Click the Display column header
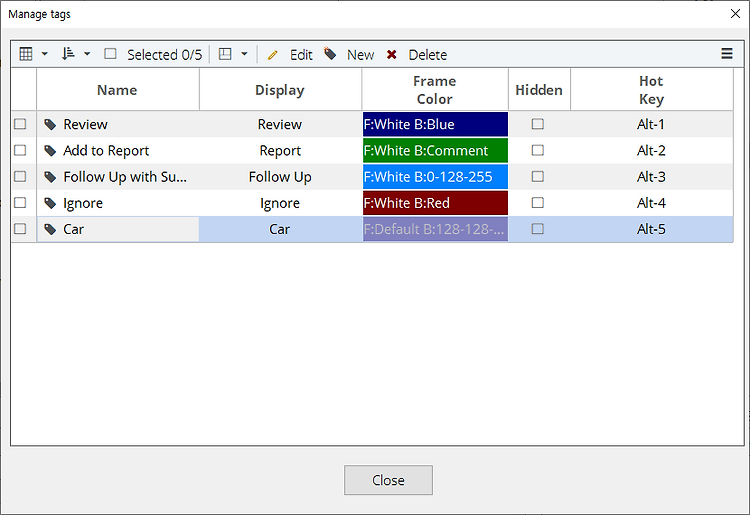This screenshot has width=750, height=515. 280,90
